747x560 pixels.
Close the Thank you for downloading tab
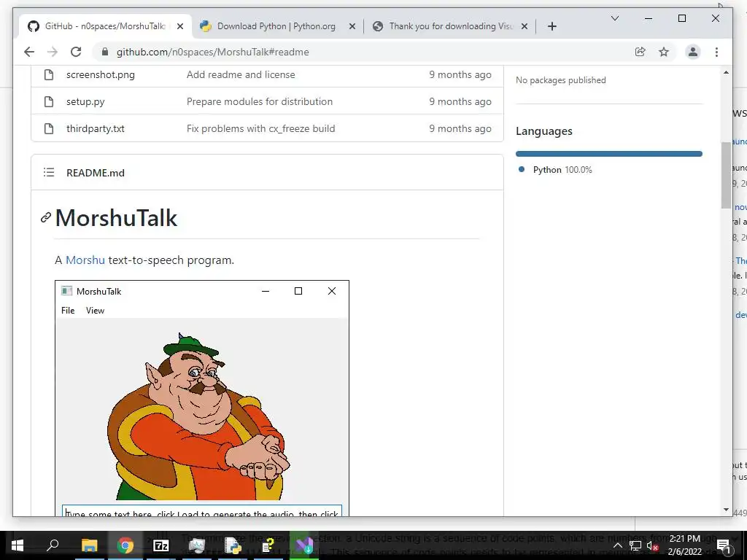coord(525,26)
